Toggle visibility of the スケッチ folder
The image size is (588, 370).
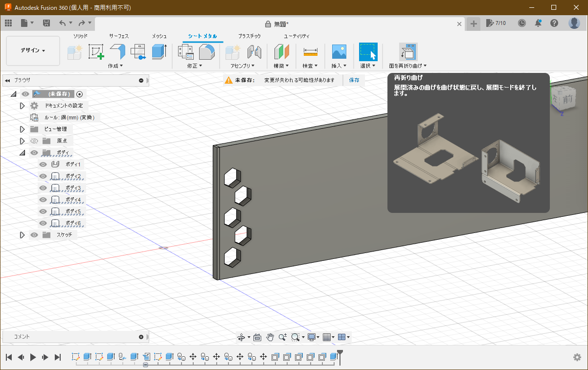34,235
